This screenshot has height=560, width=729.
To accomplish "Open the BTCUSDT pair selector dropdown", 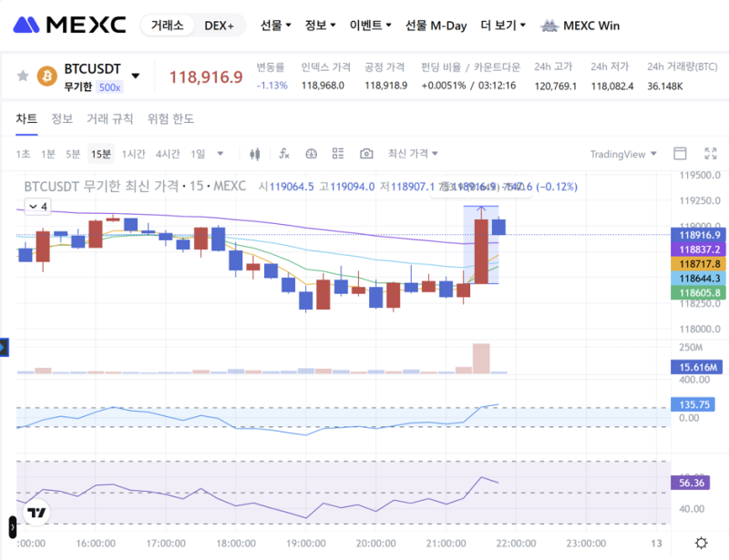I will tap(135, 76).
